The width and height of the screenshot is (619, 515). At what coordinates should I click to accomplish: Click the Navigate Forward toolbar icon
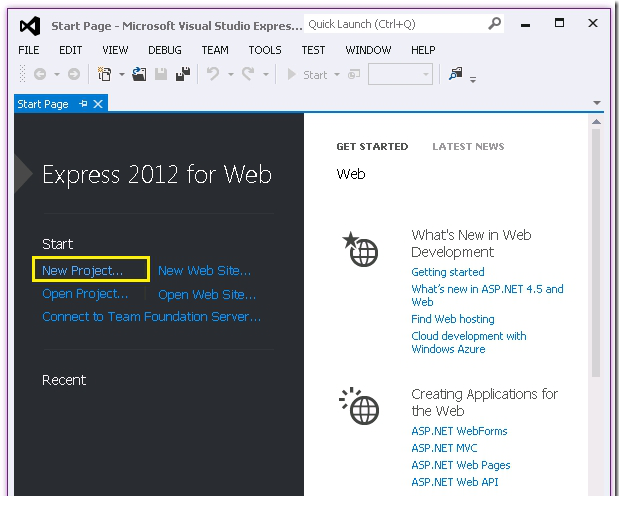point(74,74)
